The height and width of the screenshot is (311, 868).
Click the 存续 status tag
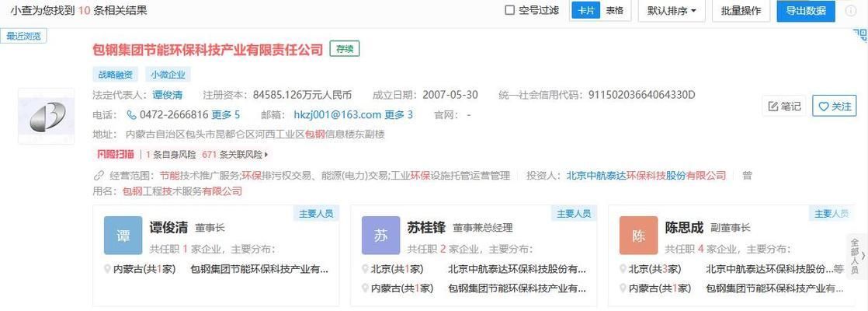344,49
